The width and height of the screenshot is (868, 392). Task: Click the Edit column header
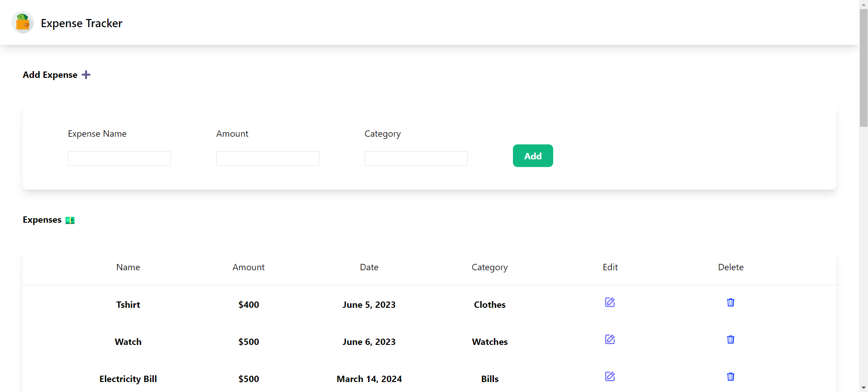[610, 267]
